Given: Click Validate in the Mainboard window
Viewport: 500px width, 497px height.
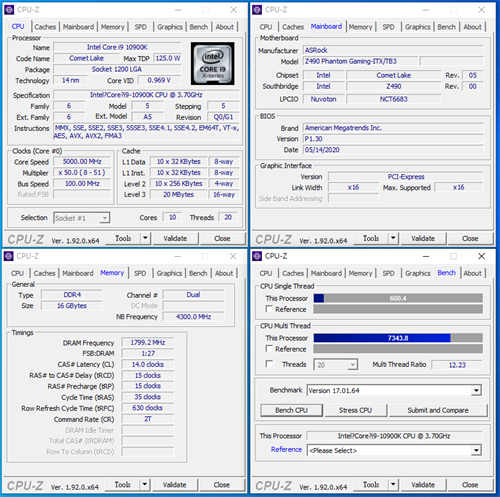Looking at the screenshot, I should pyautogui.click(x=423, y=238).
